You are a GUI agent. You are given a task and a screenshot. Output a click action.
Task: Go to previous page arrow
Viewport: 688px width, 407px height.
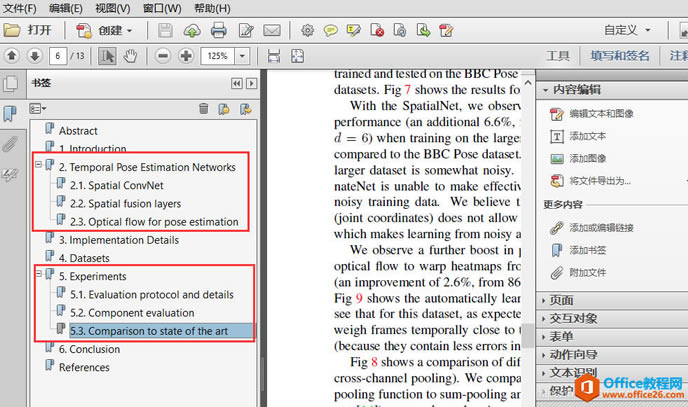pyautogui.click(x=12, y=56)
